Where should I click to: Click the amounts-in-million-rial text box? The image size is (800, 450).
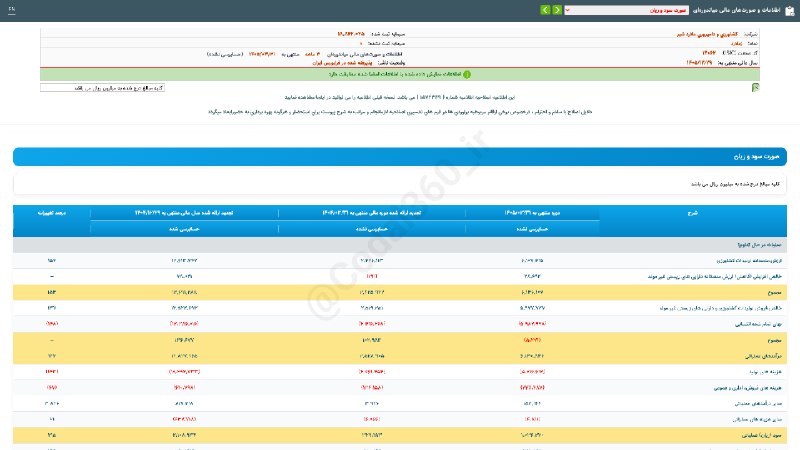click(x=102, y=88)
